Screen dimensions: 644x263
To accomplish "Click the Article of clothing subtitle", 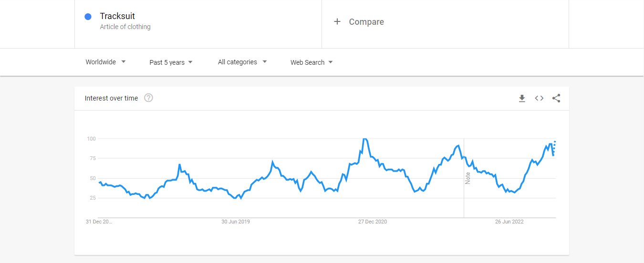I will (x=125, y=27).
